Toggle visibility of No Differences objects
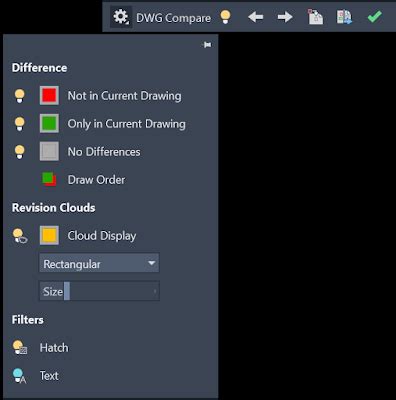The image size is (396, 400). coord(20,152)
